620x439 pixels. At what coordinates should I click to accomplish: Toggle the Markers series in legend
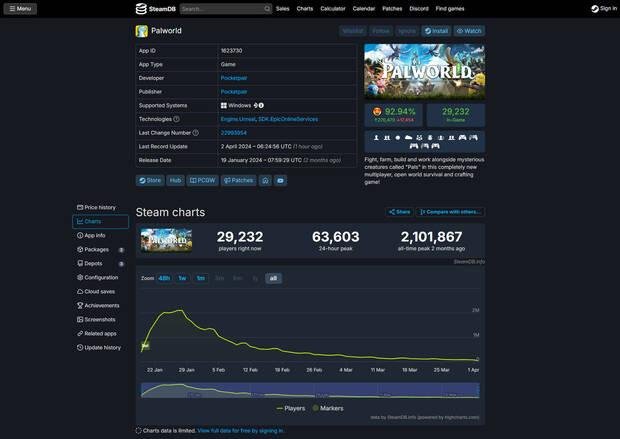(x=328, y=408)
